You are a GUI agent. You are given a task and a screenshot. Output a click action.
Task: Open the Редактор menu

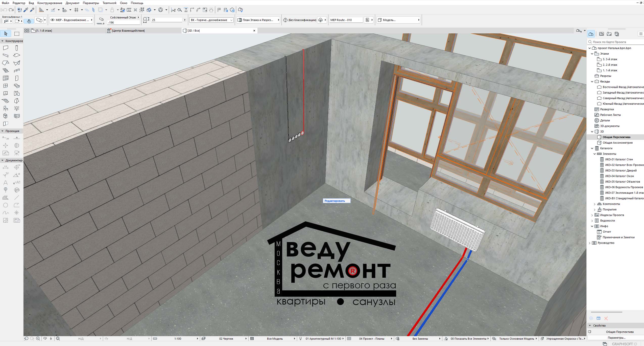19,3
